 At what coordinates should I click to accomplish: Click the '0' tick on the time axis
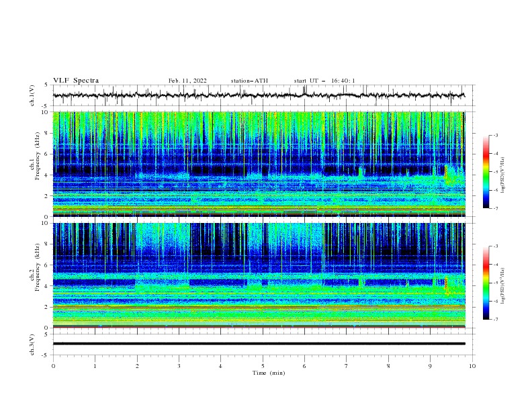[x=53, y=366]
